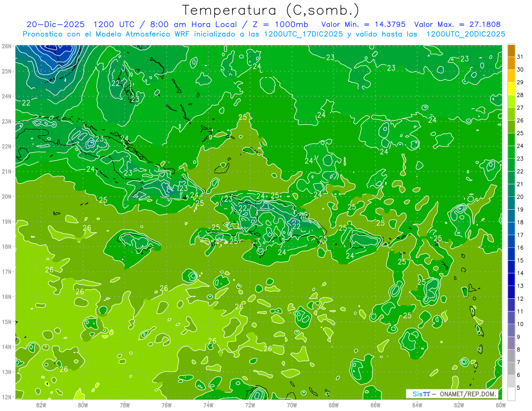Image resolution: width=532 pixels, height=411 pixels.
Task: Click the 76W longitude label
Action: click(166, 405)
